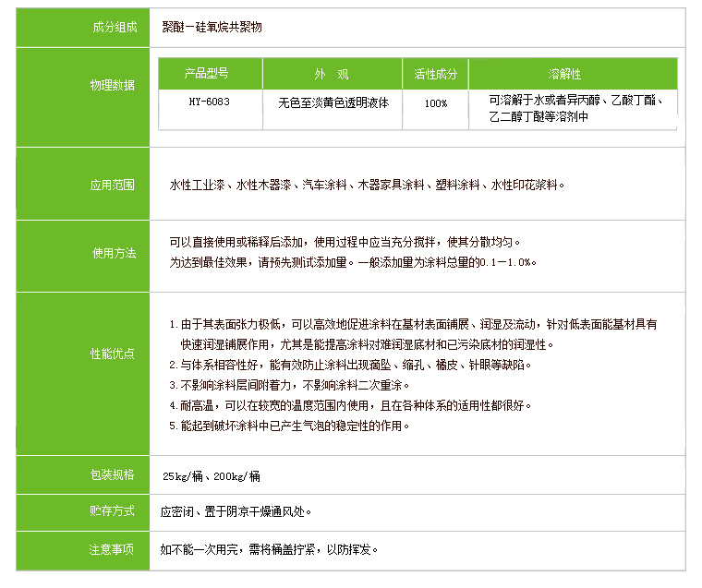This screenshot has height=588, width=702.
Task: Click the application list starting with 水性工业漆
Action: (365, 186)
